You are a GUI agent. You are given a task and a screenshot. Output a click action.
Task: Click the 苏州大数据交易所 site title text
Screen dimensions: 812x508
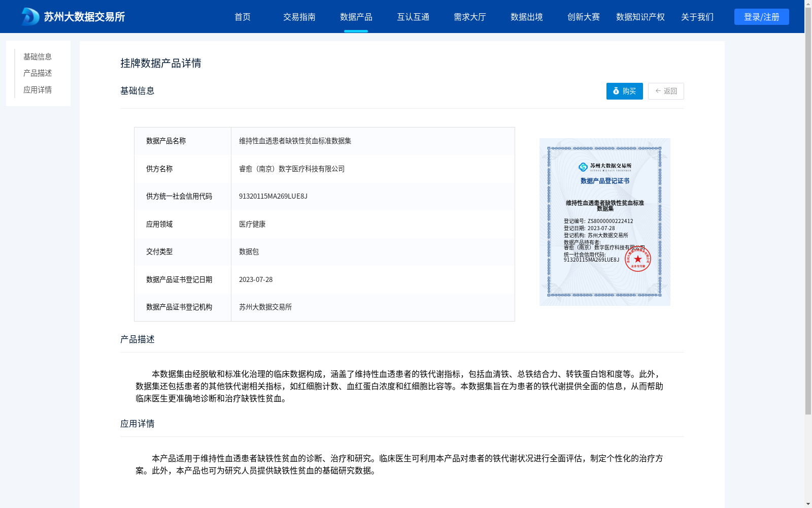click(x=84, y=17)
